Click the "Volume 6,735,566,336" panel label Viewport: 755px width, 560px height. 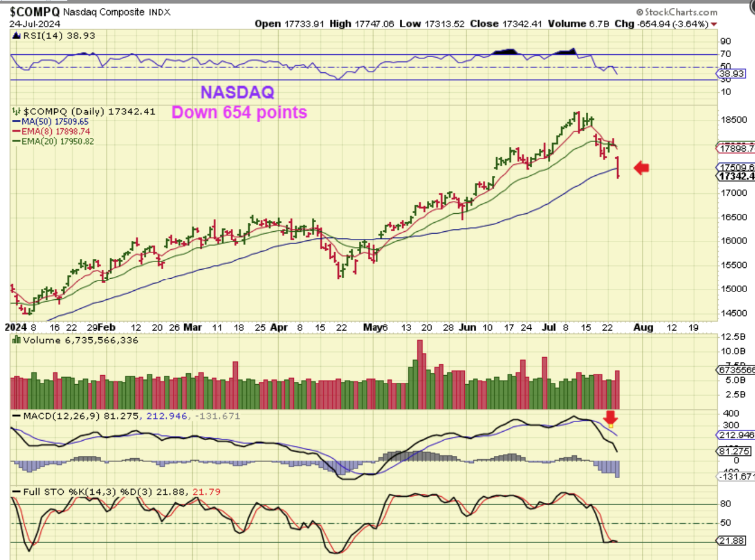[x=80, y=340]
